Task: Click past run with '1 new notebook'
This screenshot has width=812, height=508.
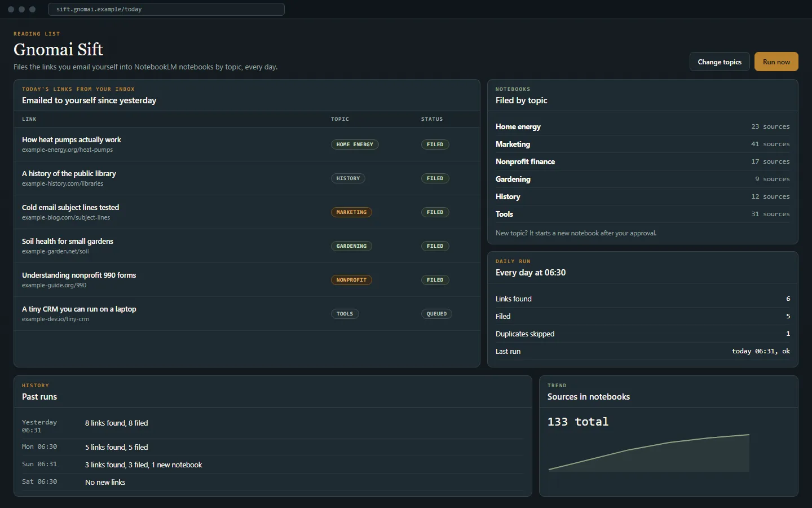Action: tap(143, 465)
